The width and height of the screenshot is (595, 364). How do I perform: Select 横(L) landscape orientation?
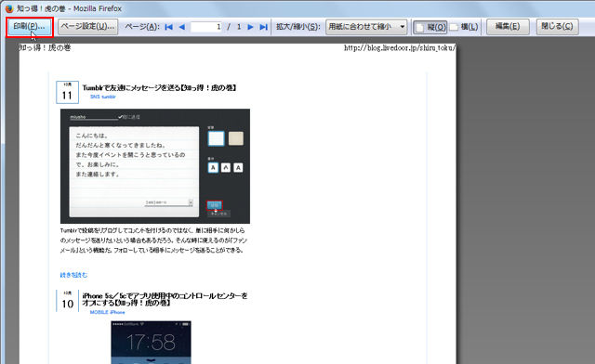point(464,27)
